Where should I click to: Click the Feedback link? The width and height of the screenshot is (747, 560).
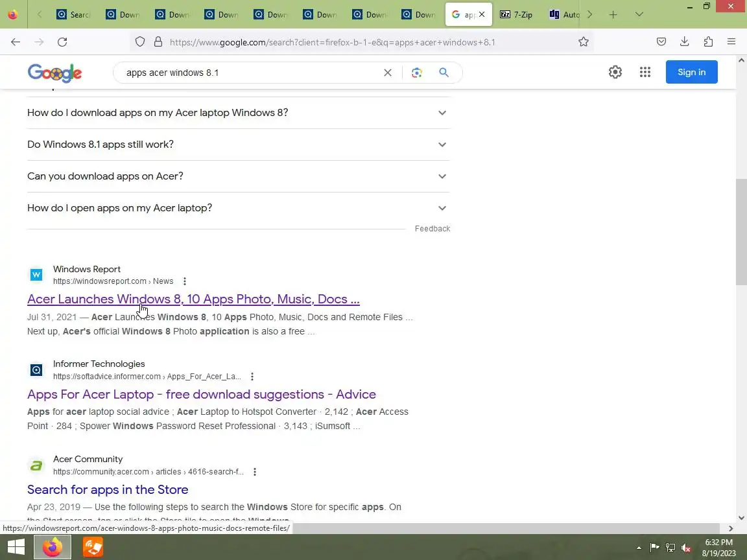(x=432, y=229)
